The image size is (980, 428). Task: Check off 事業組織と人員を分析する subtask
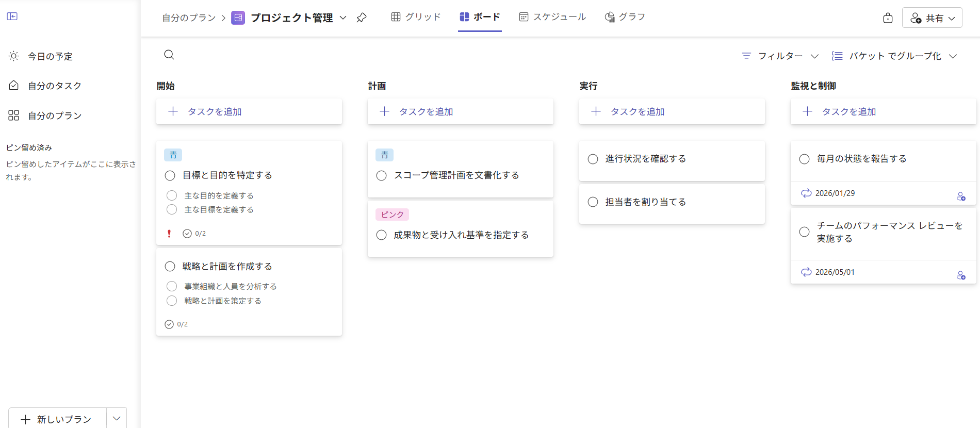tap(172, 286)
